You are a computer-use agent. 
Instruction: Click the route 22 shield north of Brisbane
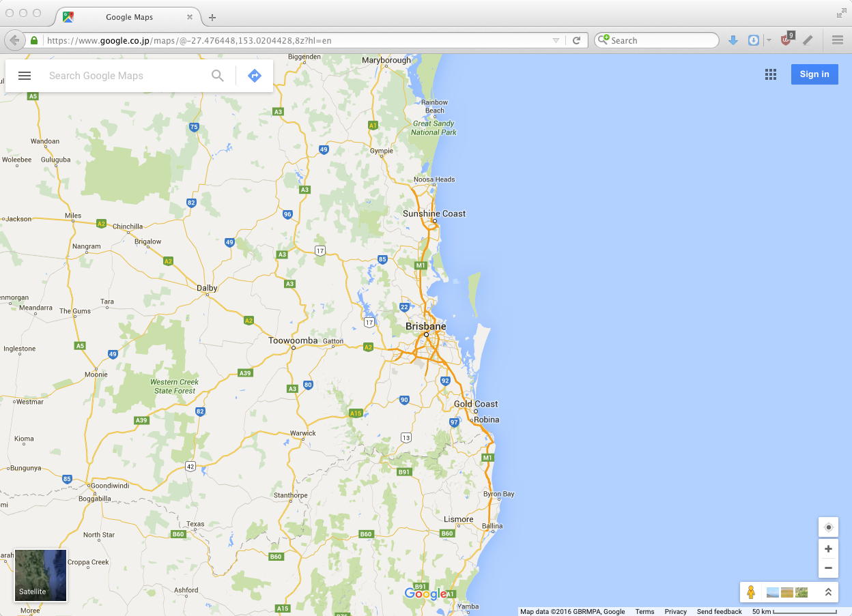(405, 308)
